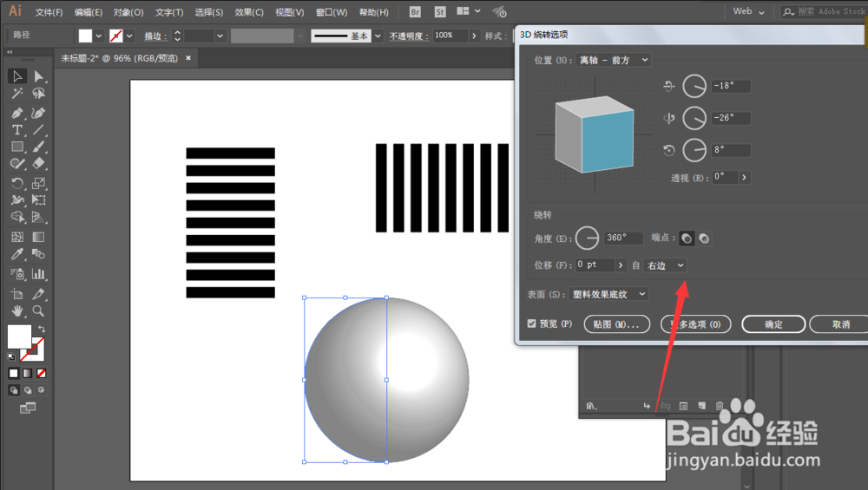868x490 pixels.
Task: Select the Zoom tool
Action: 38,310
